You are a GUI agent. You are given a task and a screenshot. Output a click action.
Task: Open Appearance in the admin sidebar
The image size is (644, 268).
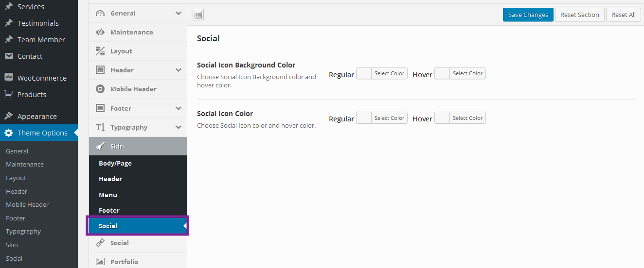pyautogui.click(x=37, y=116)
